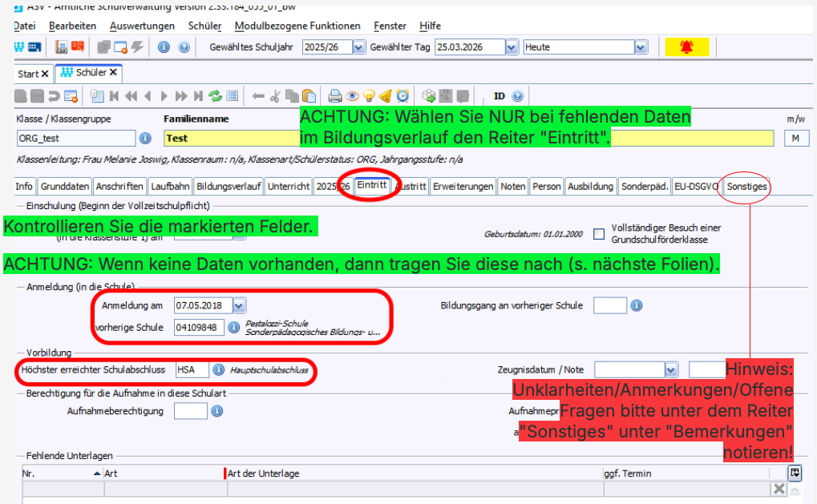Jump to first record with skip-to-start arrow
Viewport: 817px width, 504px height.
(115, 96)
